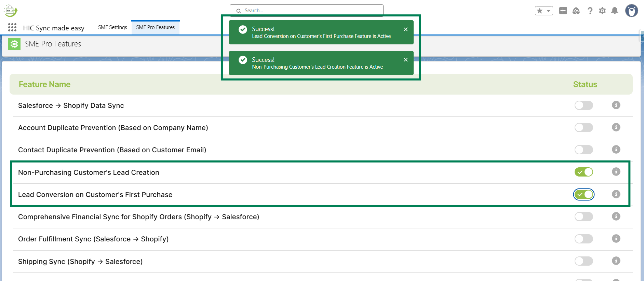Screen dimensions: 644x281
Task: Expand the favorites list dropdown arrow
Action: (549, 11)
